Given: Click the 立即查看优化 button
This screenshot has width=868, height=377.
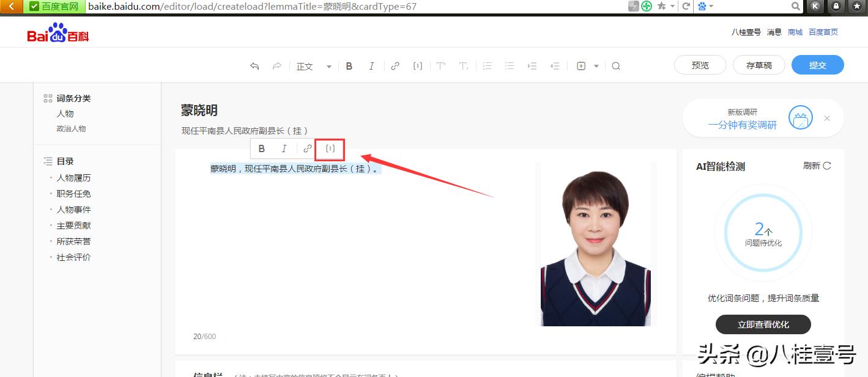Looking at the screenshot, I should [x=763, y=324].
